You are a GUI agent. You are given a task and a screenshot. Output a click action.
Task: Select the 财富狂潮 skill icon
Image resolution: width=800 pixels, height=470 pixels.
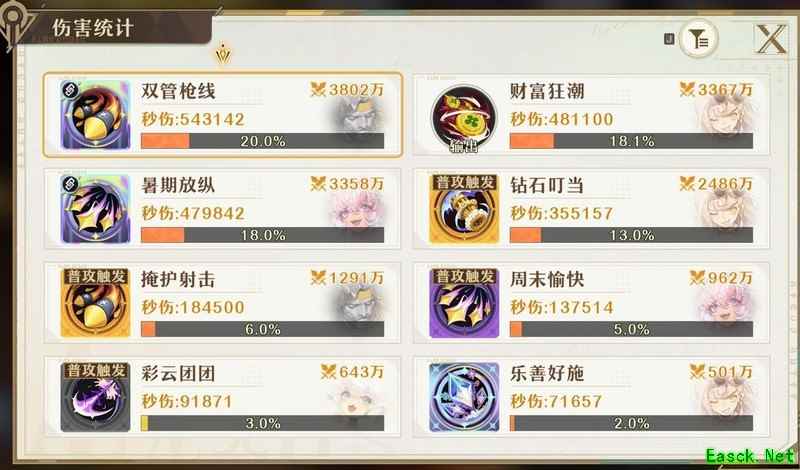click(464, 119)
